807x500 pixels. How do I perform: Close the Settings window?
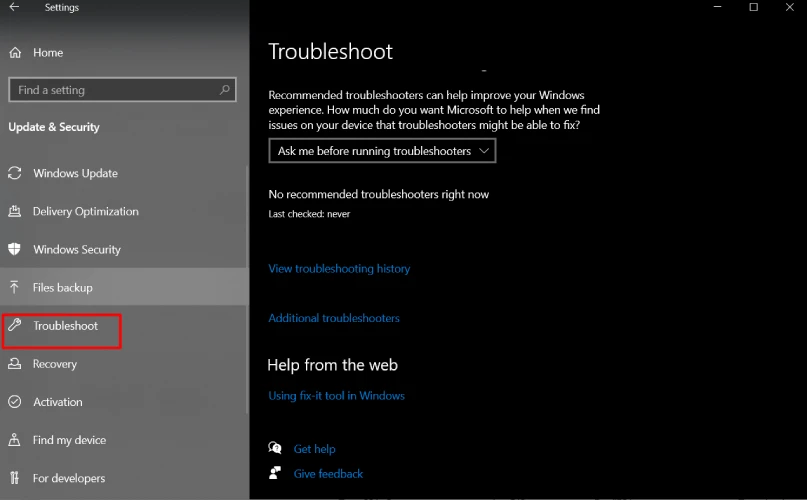pyautogui.click(x=790, y=7)
